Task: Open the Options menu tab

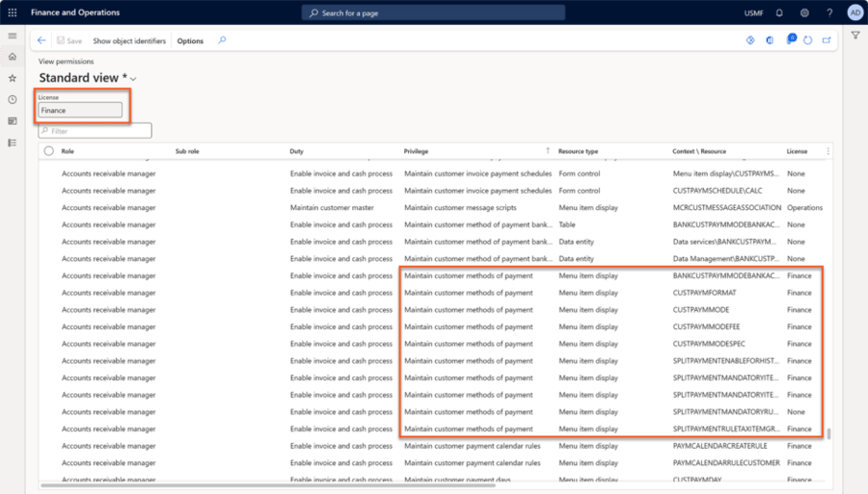Action: (190, 41)
